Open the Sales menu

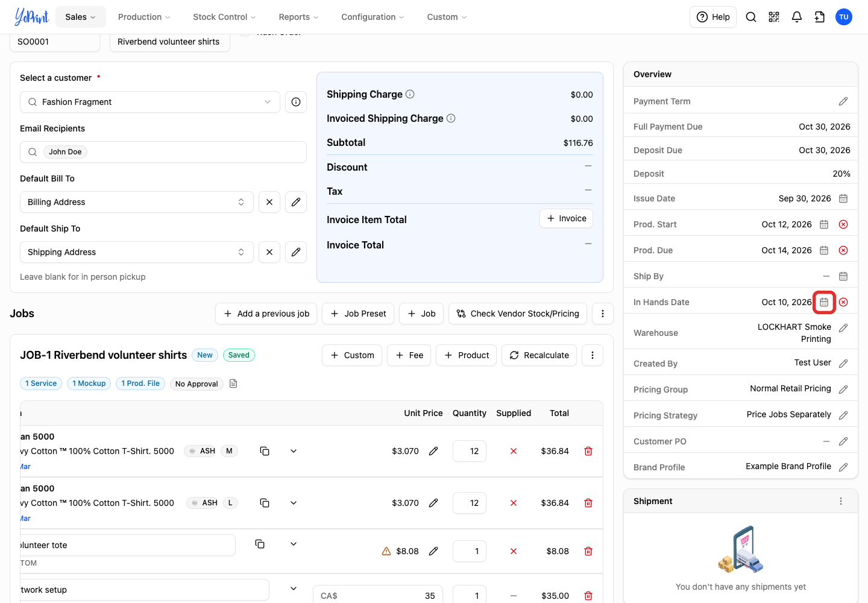point(81,17)
